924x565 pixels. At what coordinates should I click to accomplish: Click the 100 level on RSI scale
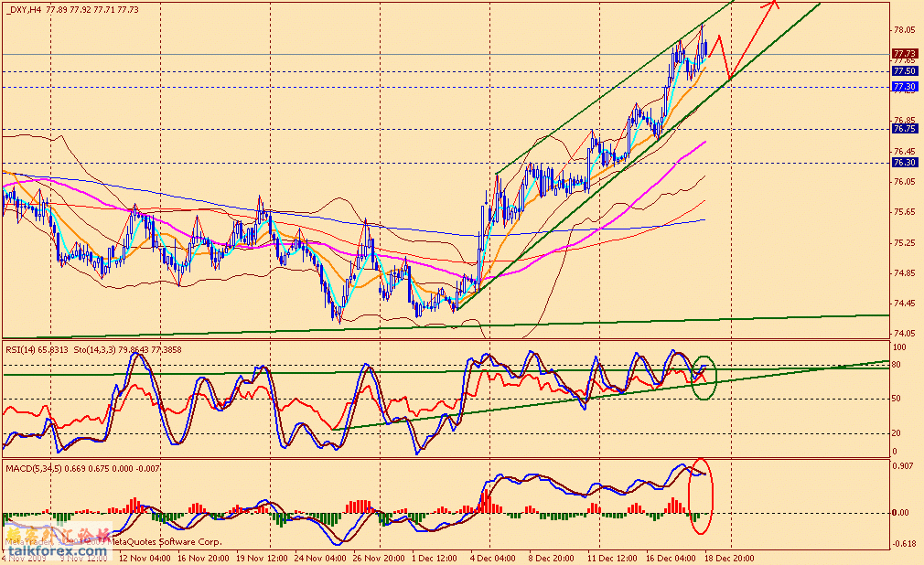point(899,347)
